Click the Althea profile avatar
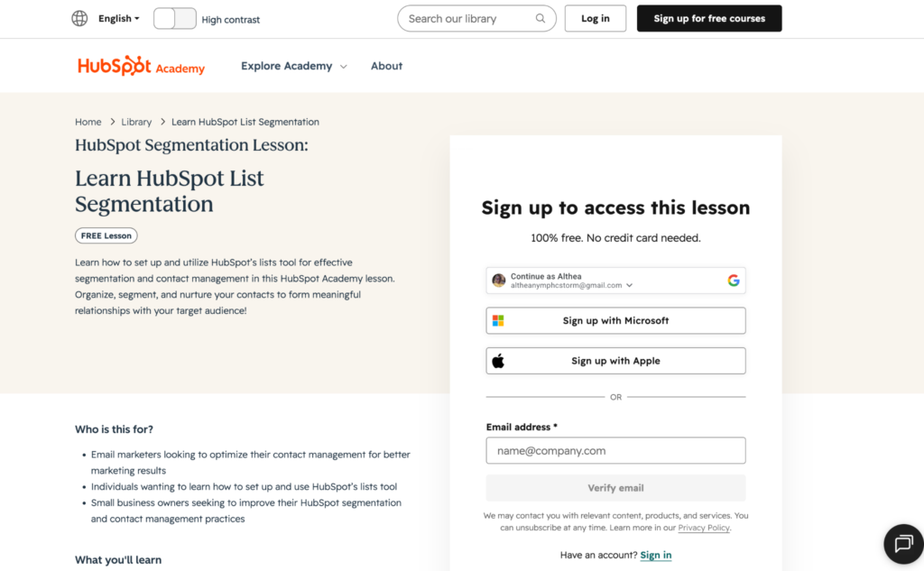Viewport: 924px width, 571px height. pos(498,281)
